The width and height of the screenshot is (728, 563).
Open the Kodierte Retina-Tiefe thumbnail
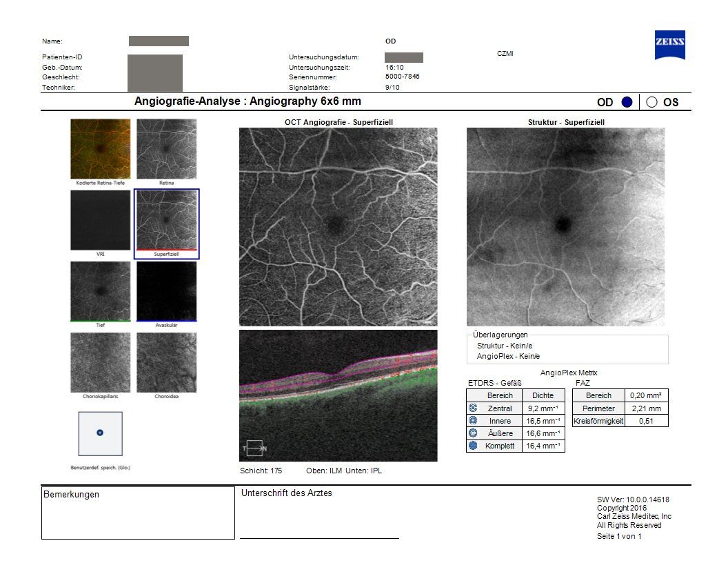(100, 149)
